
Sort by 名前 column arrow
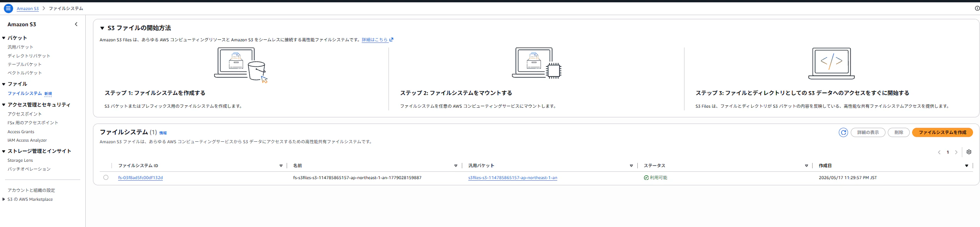456,166
